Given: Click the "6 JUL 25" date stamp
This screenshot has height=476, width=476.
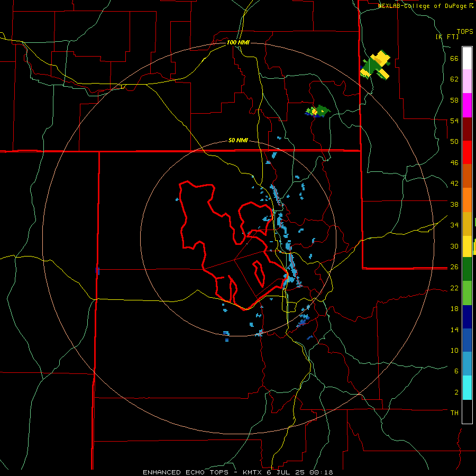Looking at the screenshot, I should [286, 472].
